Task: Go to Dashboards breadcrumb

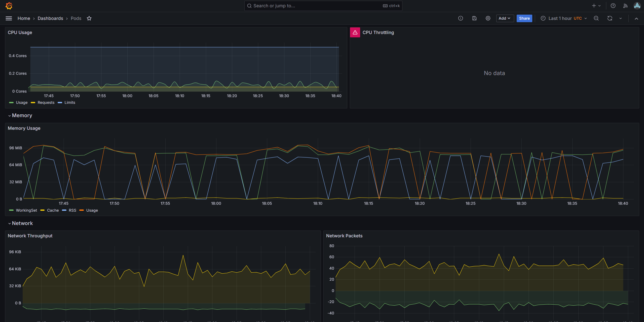Action: click(x=50, y=18)
